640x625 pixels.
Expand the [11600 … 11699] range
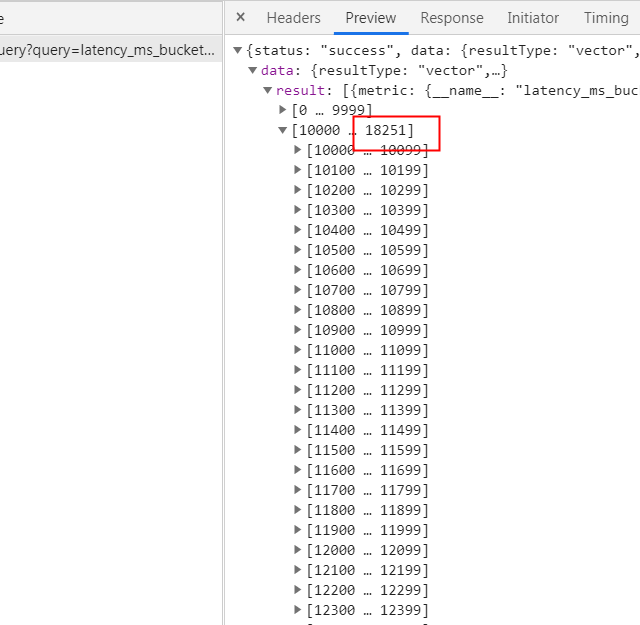pos(298,470)
